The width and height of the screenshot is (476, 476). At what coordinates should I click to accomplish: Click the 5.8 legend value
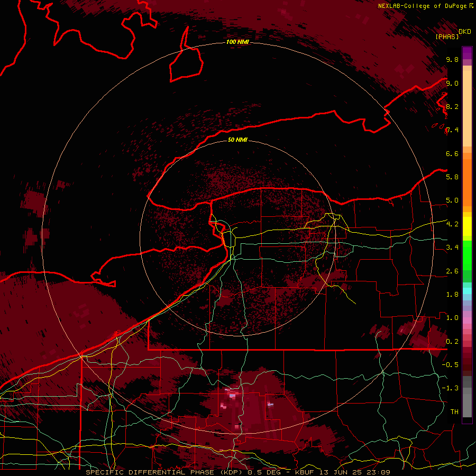tap(452, 177)
